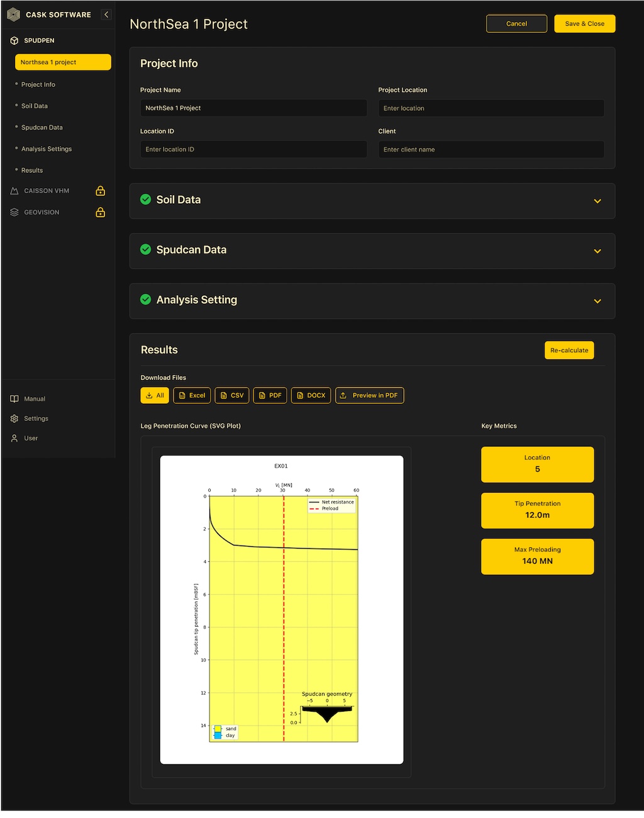This screenshot has width=644, height=818.
Task: Open the Manual book icon
Action: [x=14, y=399]
